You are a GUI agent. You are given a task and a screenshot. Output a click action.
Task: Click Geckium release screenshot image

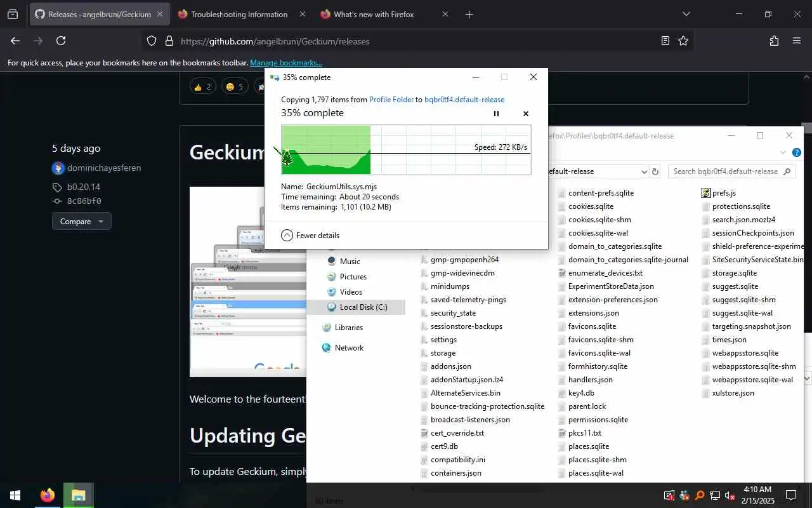tap(248, 281)
